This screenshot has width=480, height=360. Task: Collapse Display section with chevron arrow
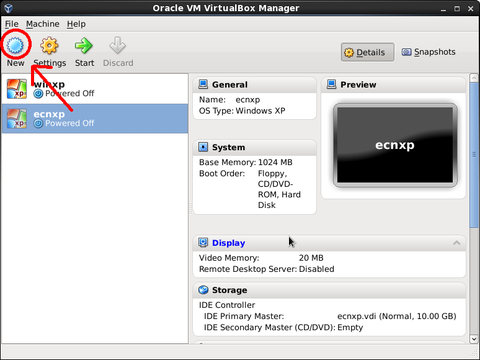pos(457,243)
